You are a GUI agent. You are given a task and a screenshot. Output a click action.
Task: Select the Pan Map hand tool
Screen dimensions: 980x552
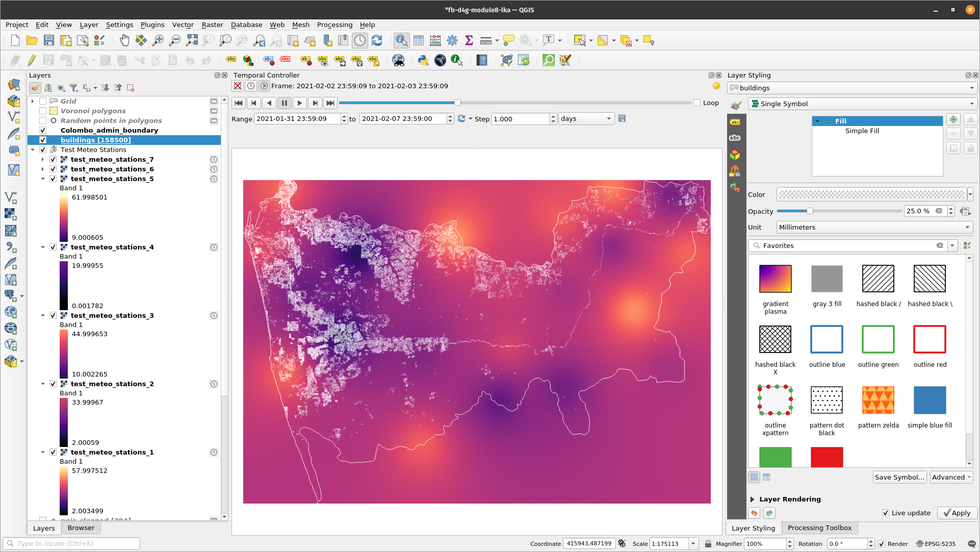point(124,41)
